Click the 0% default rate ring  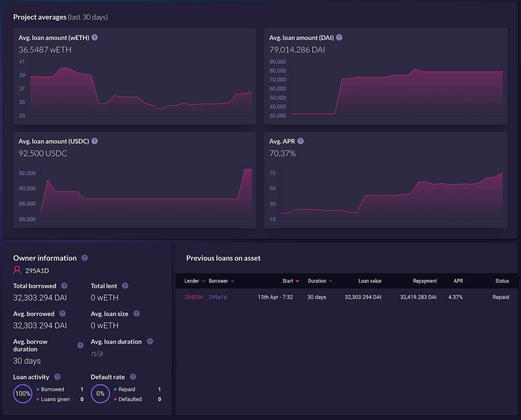pyautogui.click(x=100, y=394)
